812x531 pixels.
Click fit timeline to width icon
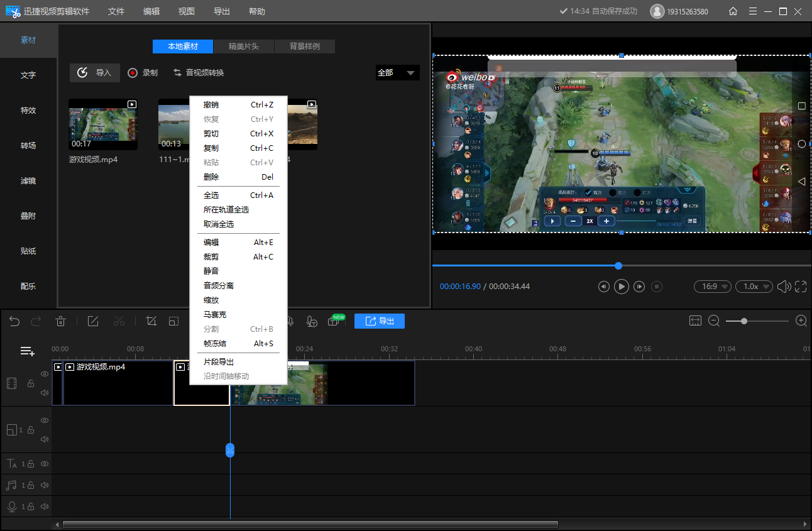point(695,320)
